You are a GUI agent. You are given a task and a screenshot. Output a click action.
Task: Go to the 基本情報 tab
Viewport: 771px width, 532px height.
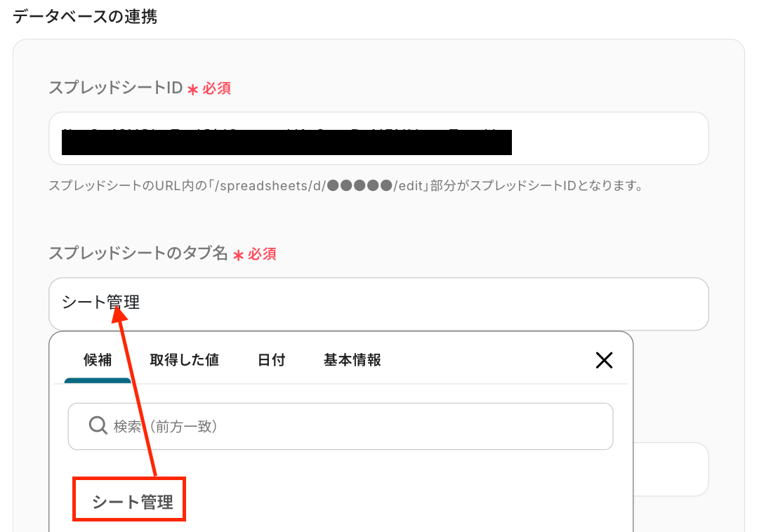click(352, 360)
